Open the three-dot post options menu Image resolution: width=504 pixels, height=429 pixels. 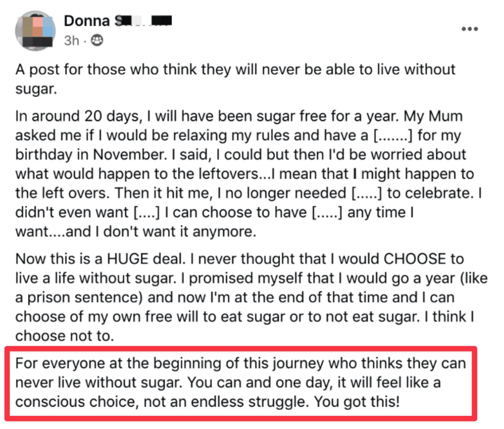point(470,29)
